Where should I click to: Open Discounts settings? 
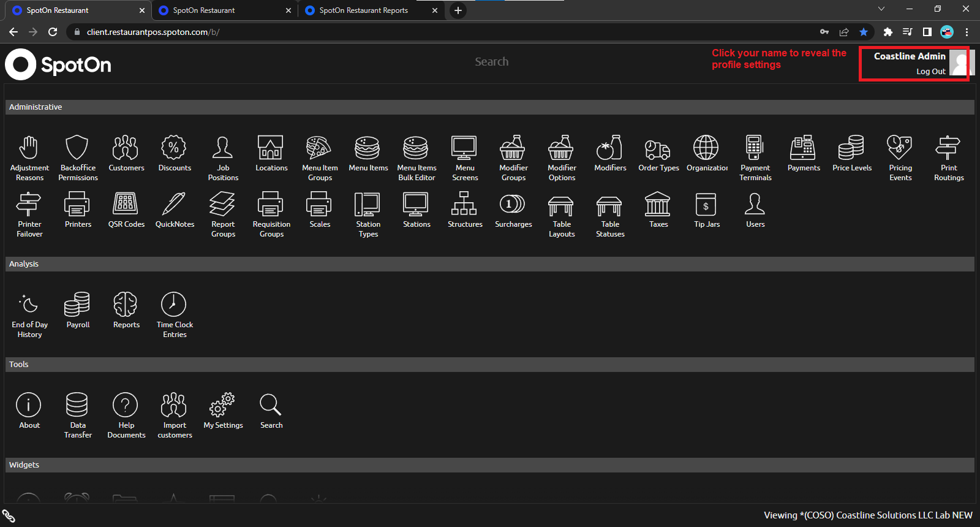(x=175, y=153)
